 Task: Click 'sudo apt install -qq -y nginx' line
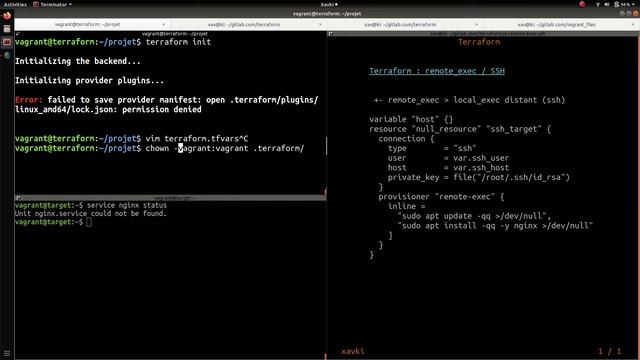(x=495, y=226)
